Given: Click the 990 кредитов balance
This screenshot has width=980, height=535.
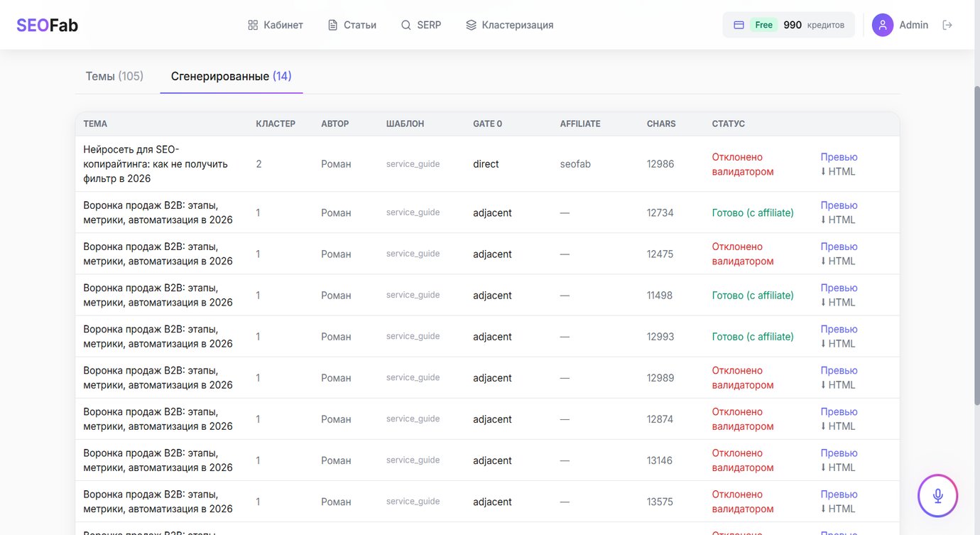Looking at the screenshot, I should (x=814, y=25).
